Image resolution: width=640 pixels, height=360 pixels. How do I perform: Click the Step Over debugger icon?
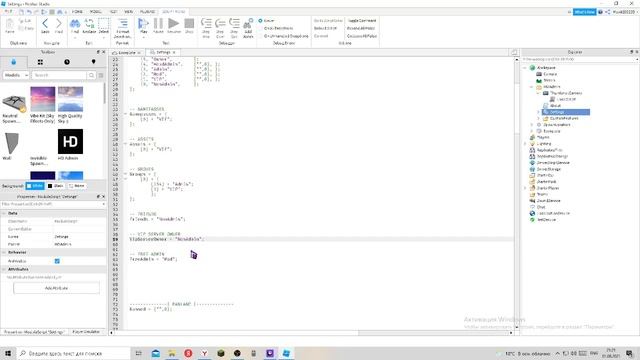coord(220,24)
